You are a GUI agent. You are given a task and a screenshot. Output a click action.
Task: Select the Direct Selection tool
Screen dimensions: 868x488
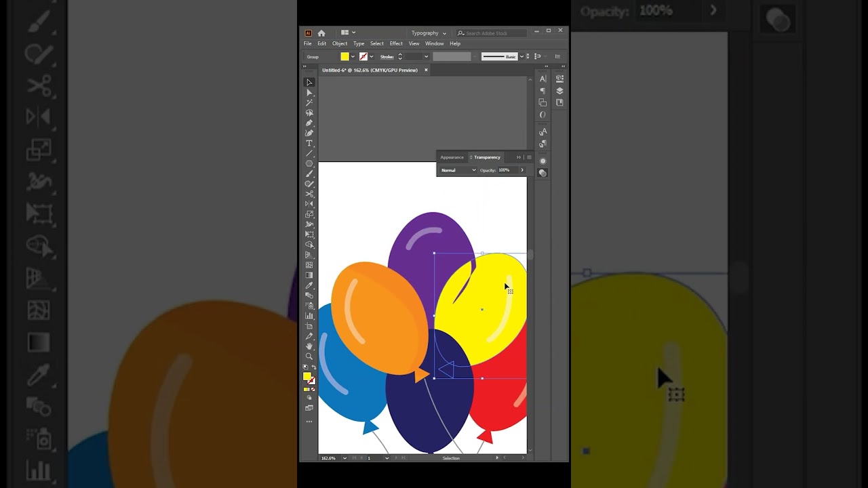click(x=309, y=92)
